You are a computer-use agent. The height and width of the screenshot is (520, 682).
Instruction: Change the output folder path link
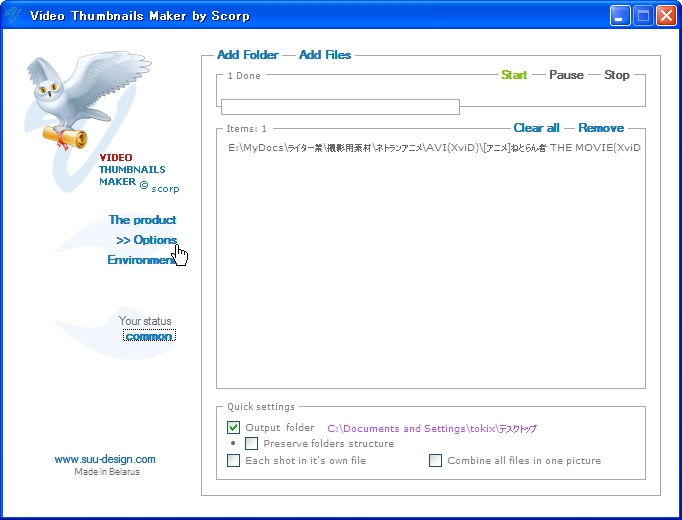[432, 429]
